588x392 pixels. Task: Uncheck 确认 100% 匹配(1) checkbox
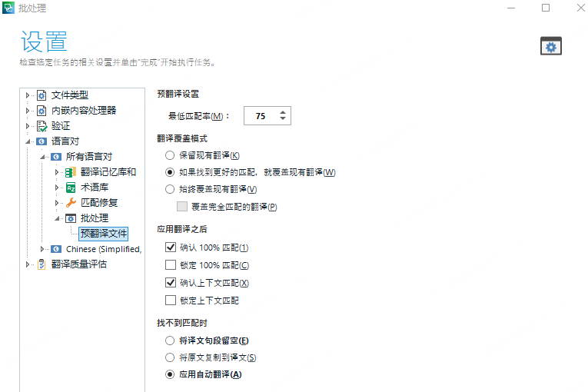click(x=171, y=247)
